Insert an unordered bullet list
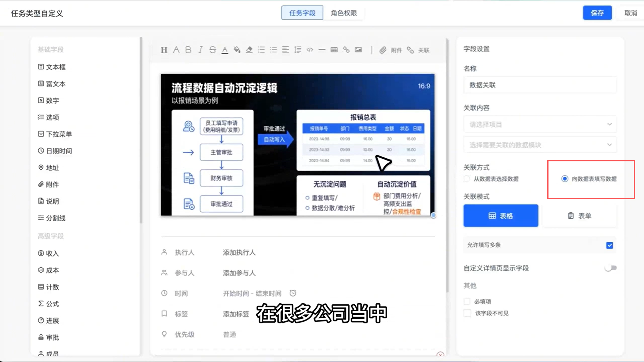Viewport: 644px width, 362px height. pyautogui.click(x=273, y=50)
